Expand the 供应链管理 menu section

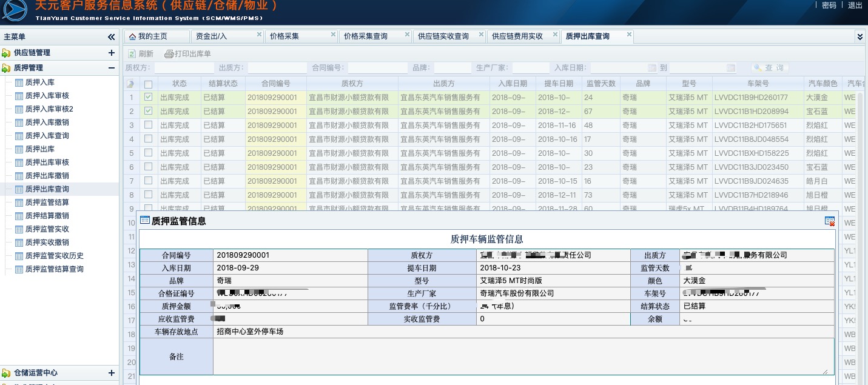point(111,53)
